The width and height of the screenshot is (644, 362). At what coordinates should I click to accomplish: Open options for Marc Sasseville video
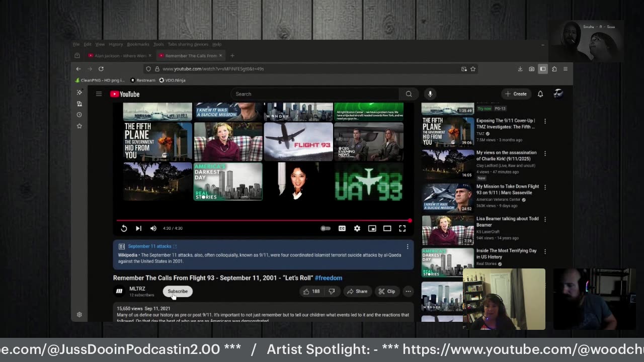point(545,187)
